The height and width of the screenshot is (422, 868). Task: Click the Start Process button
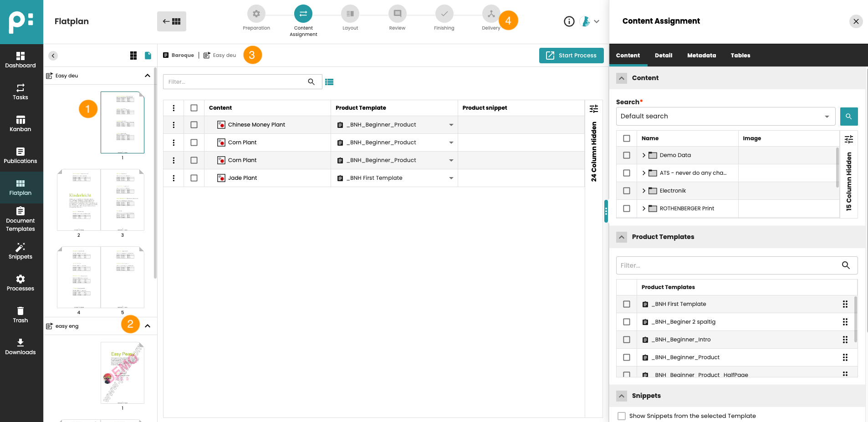[x=571, y=56]
